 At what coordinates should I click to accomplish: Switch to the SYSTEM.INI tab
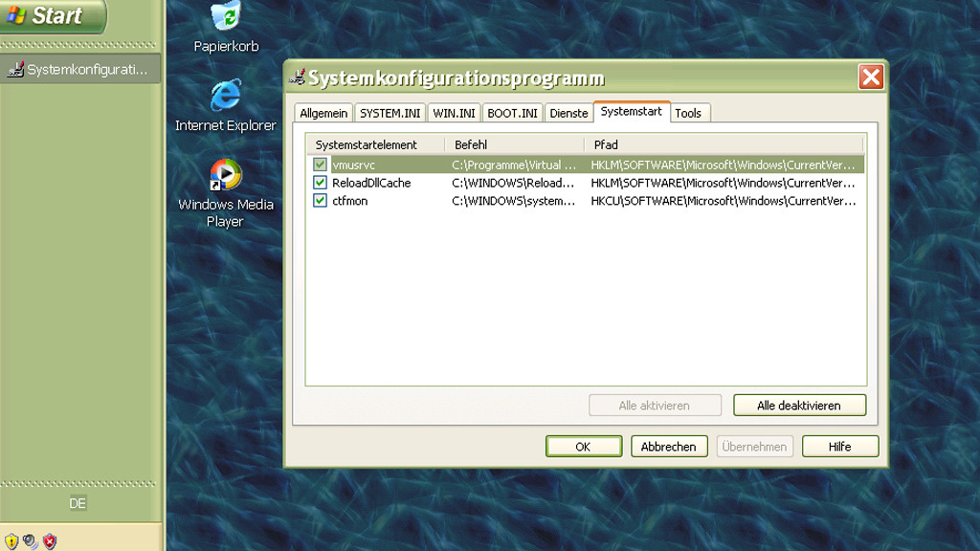pyautogui.click(x=390, y=113)
